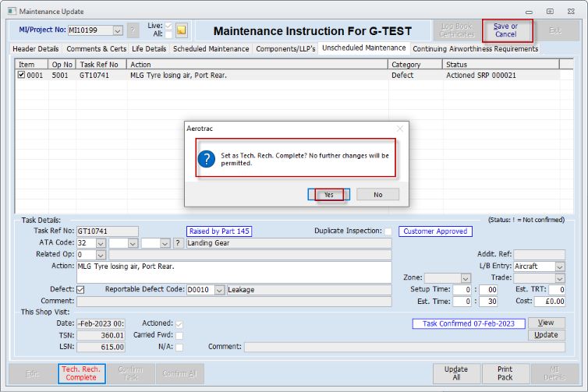Toggle the Live checkbox

click(x=168, y=26)
